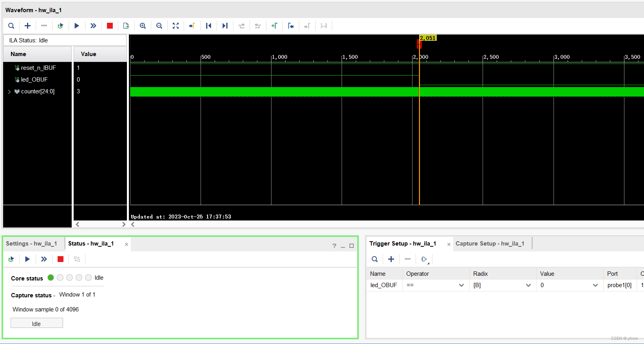Zoom out of the waveform
This screenshot has height=344, width=644.
(x=159, y=26)
